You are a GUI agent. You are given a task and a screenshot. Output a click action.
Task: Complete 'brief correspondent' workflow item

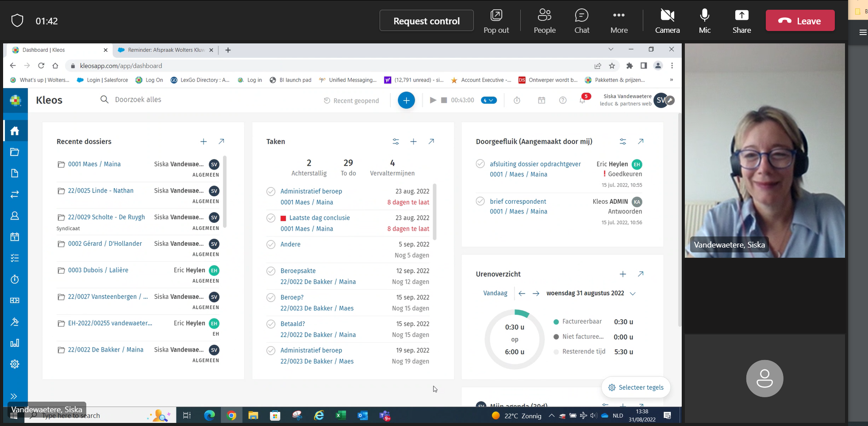tap(480, 201)
